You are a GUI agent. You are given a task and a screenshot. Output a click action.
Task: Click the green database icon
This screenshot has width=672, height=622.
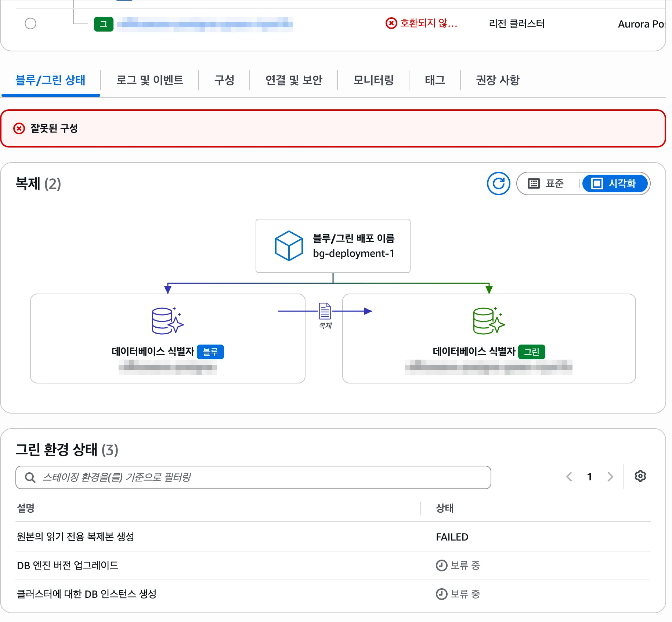[x=489, y=321]
